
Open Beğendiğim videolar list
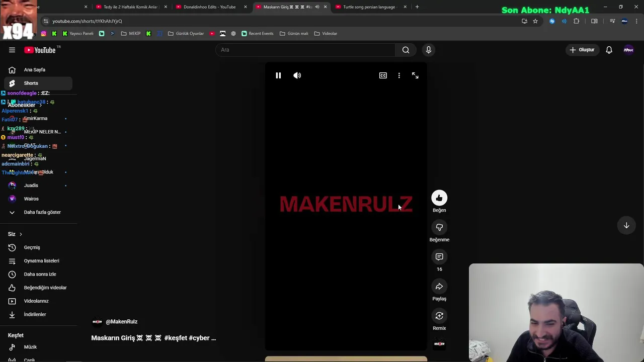(38, 288)
